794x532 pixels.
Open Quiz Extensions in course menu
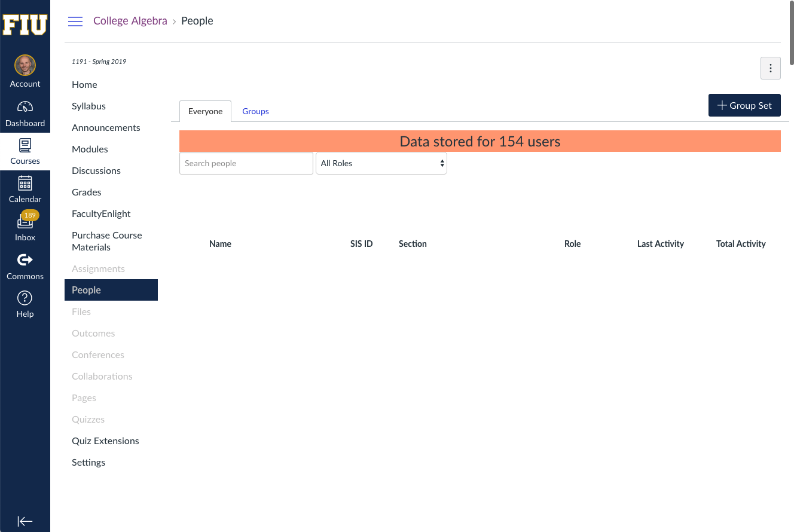click(105, 441)
